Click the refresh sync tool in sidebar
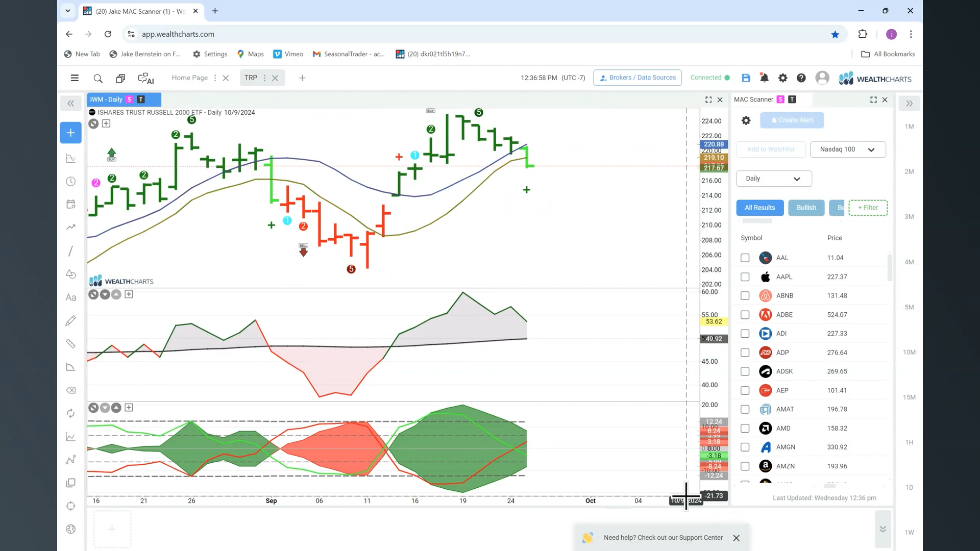 click(x=70, y=413)
